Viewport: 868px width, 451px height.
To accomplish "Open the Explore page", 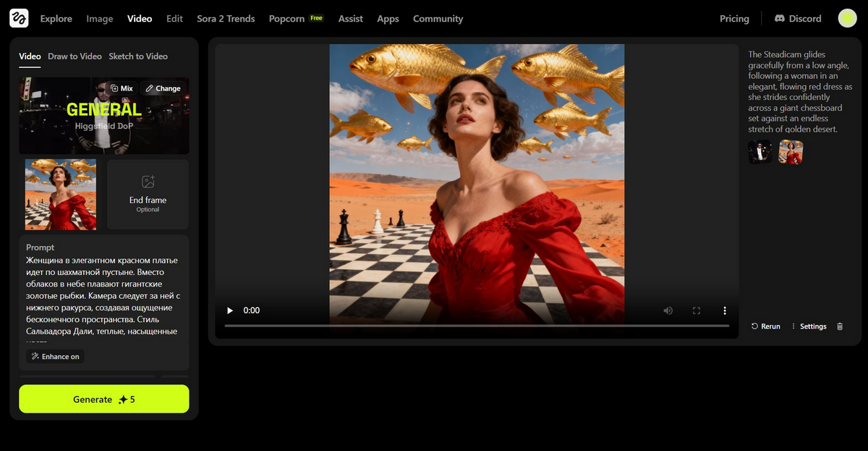I will tap(56, 19).
